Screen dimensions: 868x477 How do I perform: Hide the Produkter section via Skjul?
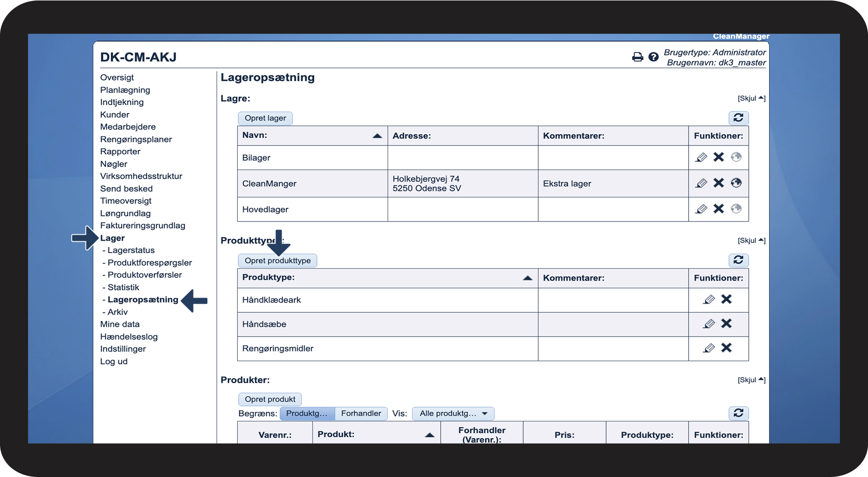click(751, 380)
